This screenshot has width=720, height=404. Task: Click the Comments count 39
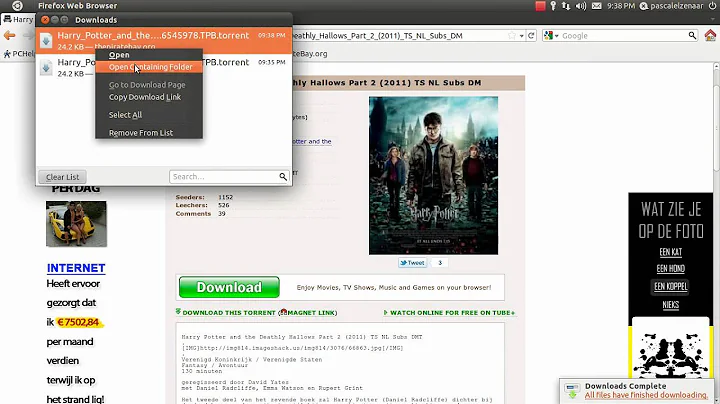click(x=222, y=213)
